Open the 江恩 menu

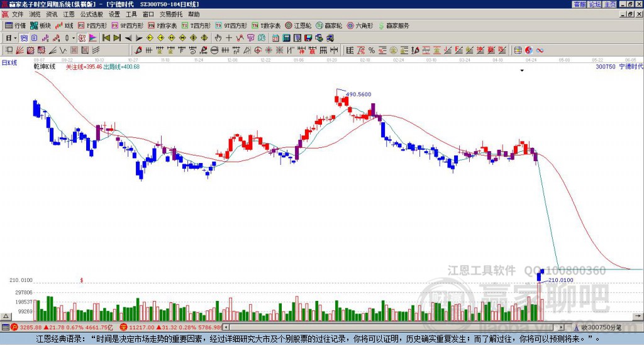(69, 14)
